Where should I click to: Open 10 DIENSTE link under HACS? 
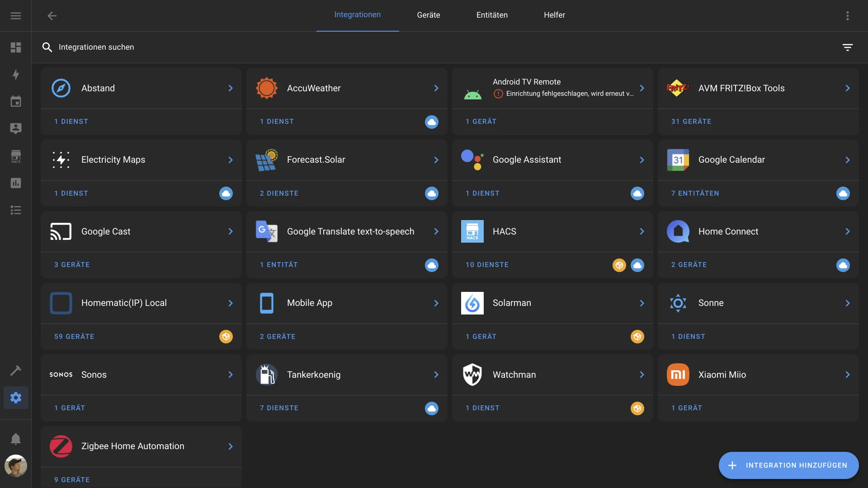tap(487, 265)
